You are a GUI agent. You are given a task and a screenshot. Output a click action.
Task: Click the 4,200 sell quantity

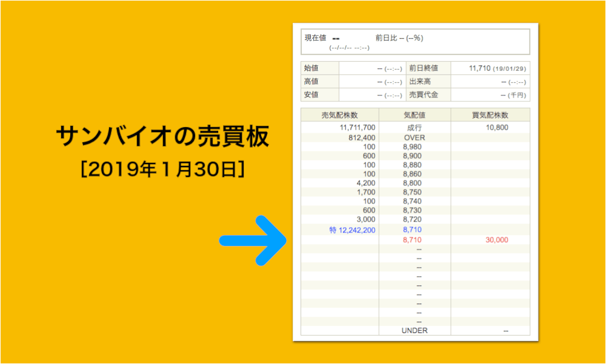(x=367, y=183)
